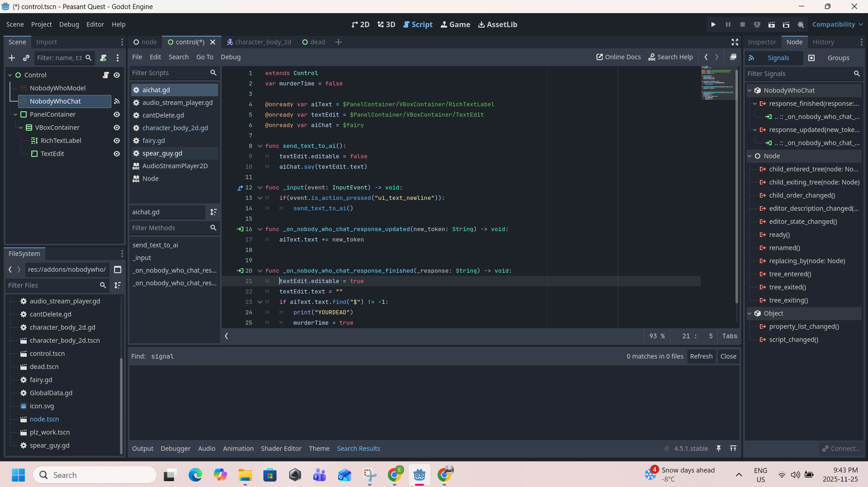Open the Compatibility renderer dropdown
This screenshot has height=487, width=868.
pos(837,24)
